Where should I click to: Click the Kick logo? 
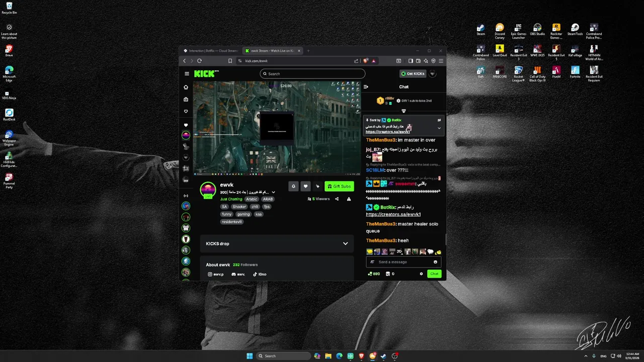coord(206,73)
